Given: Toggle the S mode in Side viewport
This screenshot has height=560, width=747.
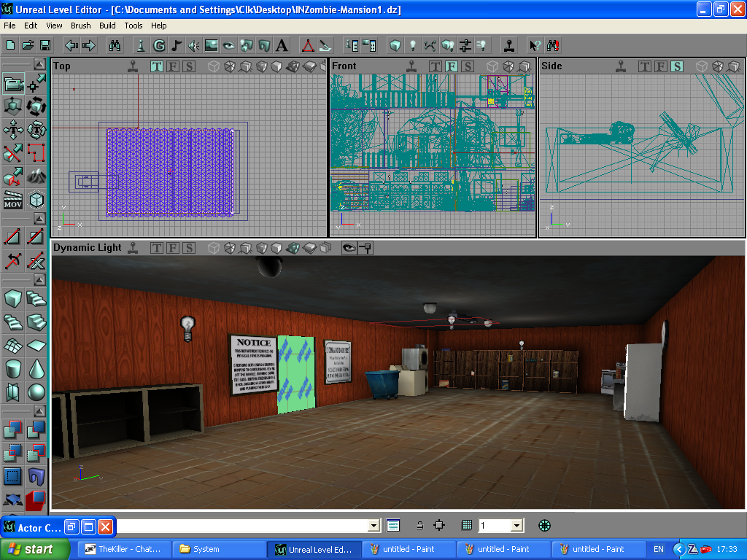Looking at the screenshot, I should pos(677,66).
